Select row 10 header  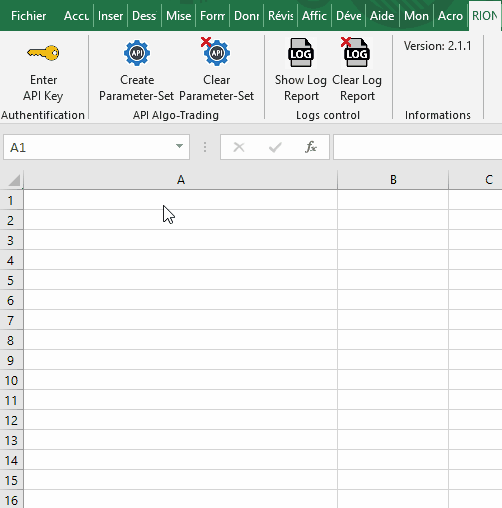point(11,380)
